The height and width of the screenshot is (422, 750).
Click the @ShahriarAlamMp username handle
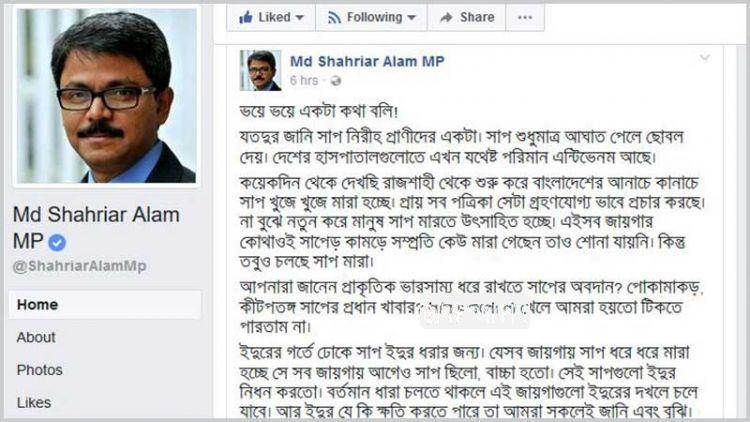(79, 266)
